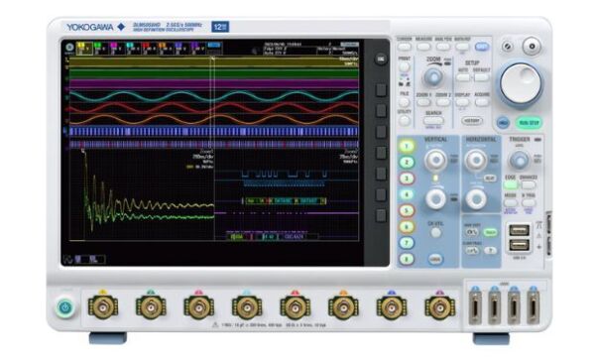Click the ENHANCED trigger key
The width and height of the screenshot is (595, 364).
point(529,184)
